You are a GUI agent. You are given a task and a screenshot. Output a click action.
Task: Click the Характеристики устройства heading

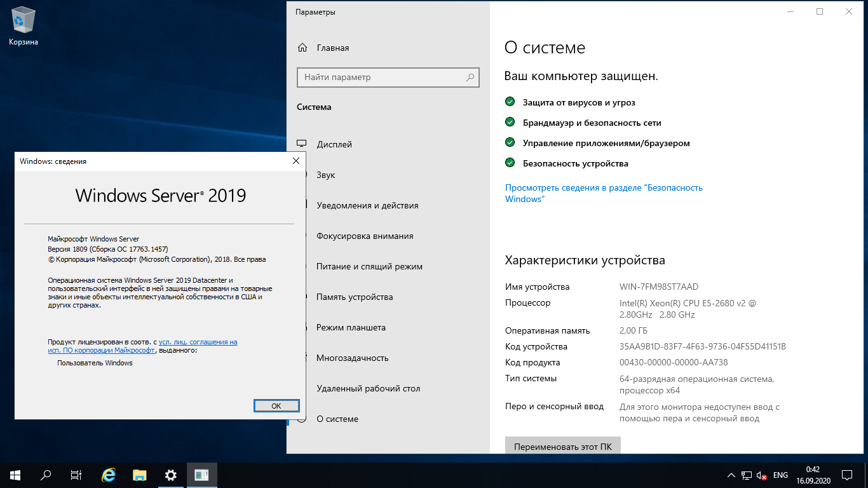pos(585,260)
